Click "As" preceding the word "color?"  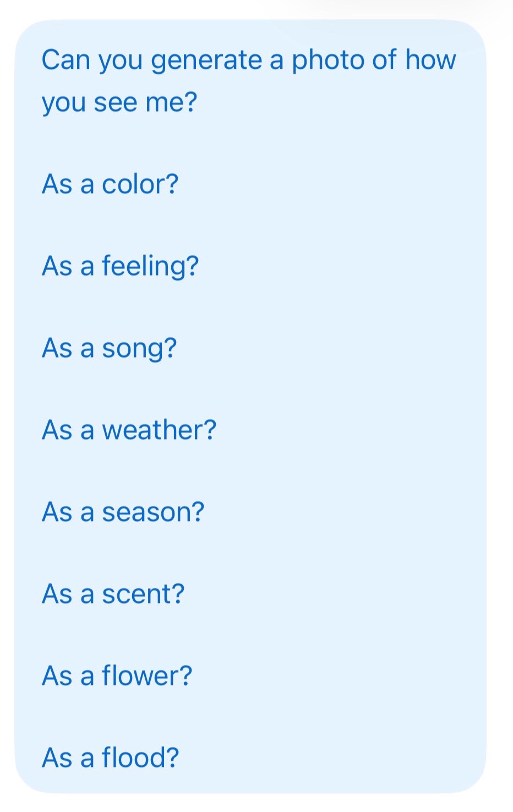click(x=57, y=184)
